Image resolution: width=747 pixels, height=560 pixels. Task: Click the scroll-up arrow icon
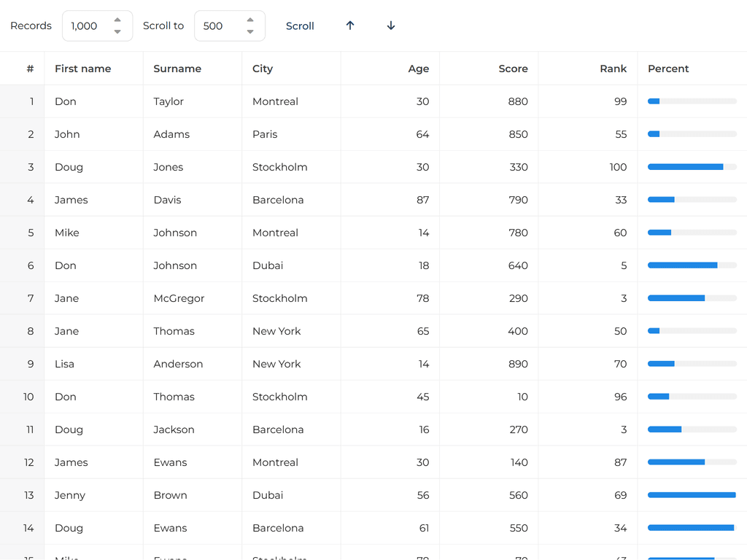pyautogui.click(x=350, y=26)
